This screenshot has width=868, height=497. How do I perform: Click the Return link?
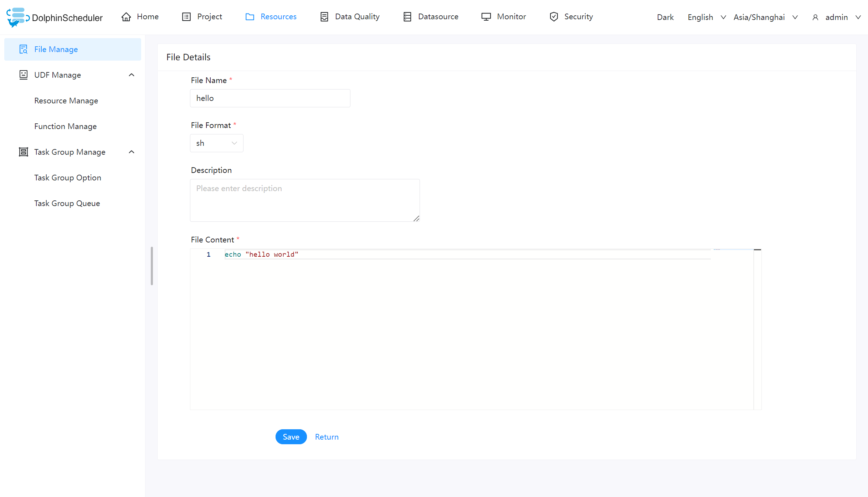point(327,437)
